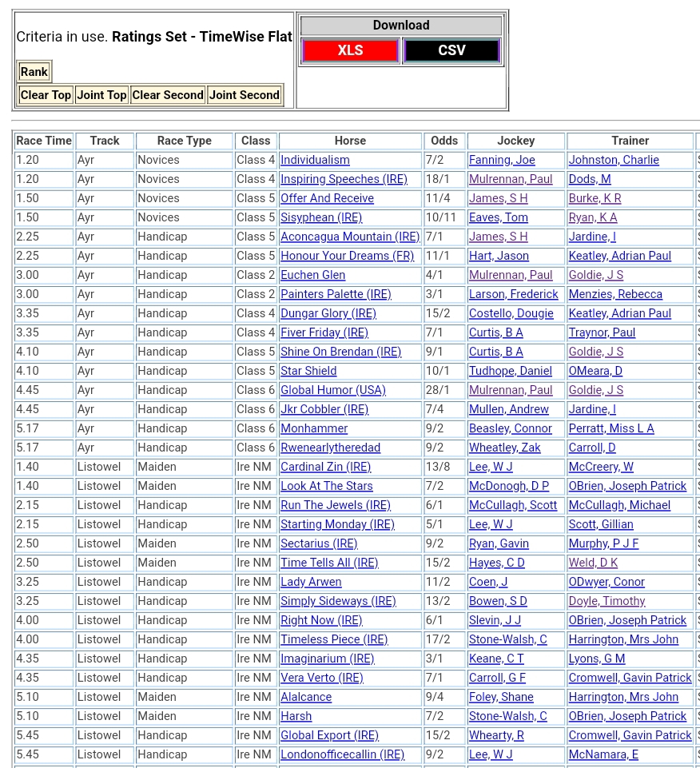Open the Londonofficecallin (IRE) link

coord(342,754)
